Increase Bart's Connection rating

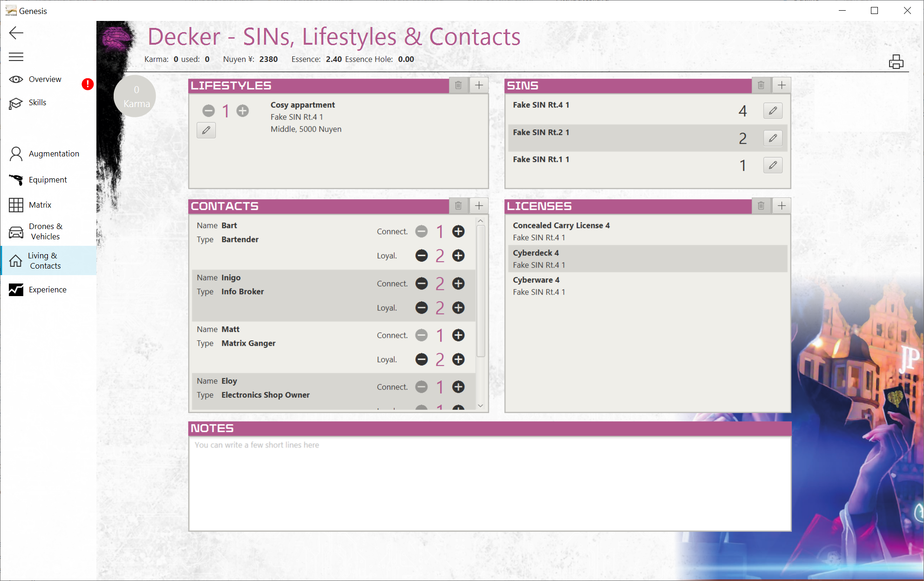coord(458,231)
